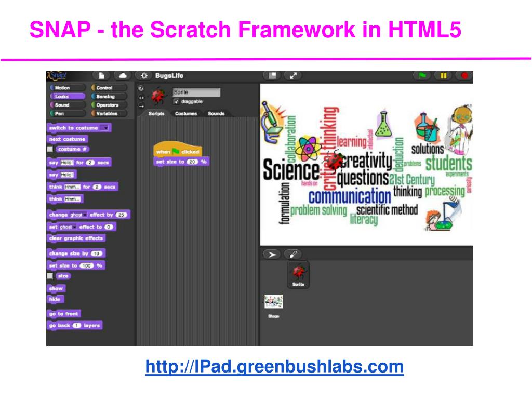
Task: Click the hide block
Action: [55, 299]
